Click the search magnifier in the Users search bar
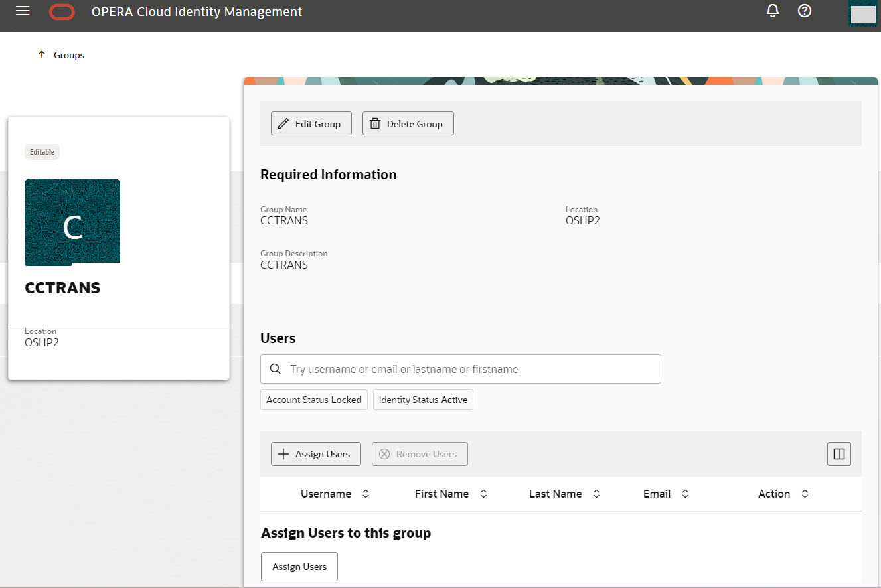Image resolution: width=881 pixels, height=588 pixels. click(276, 368)
